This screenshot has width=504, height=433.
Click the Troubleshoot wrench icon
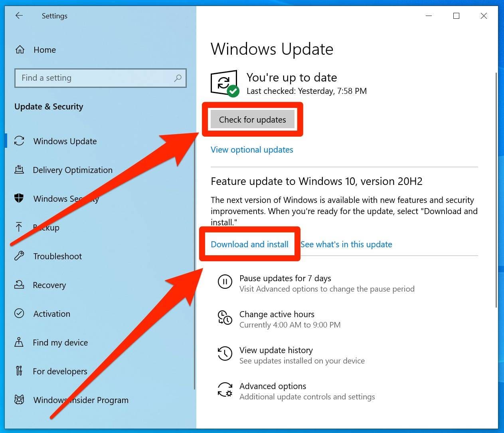[19, 256]
